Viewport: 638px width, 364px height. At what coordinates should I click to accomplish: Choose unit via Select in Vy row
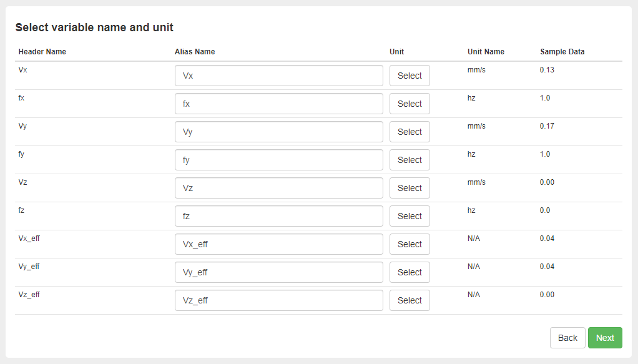(x=410, y=132)
